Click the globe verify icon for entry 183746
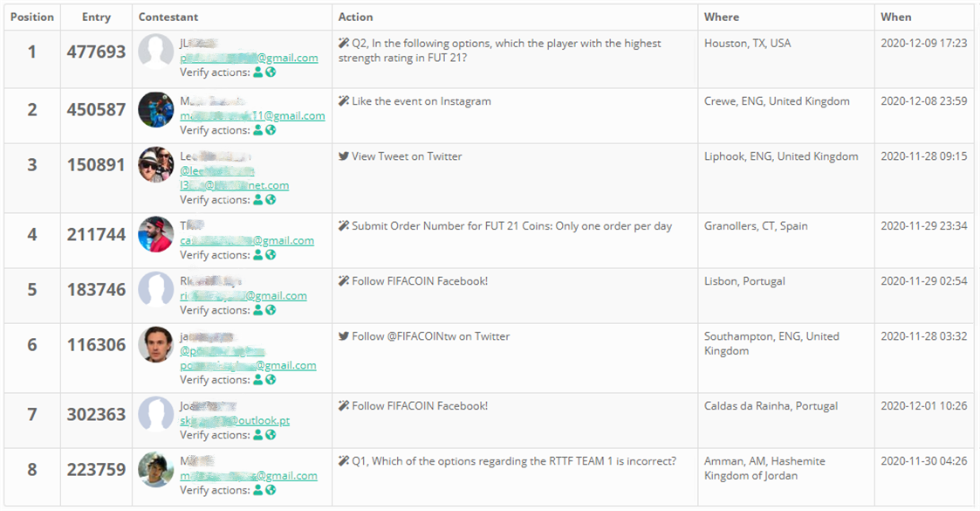This screenshot has height=511, width=980. [271, 310]
